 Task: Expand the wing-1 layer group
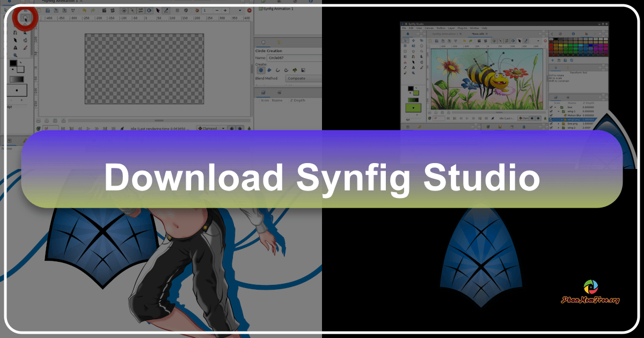[x=558, y=111]
